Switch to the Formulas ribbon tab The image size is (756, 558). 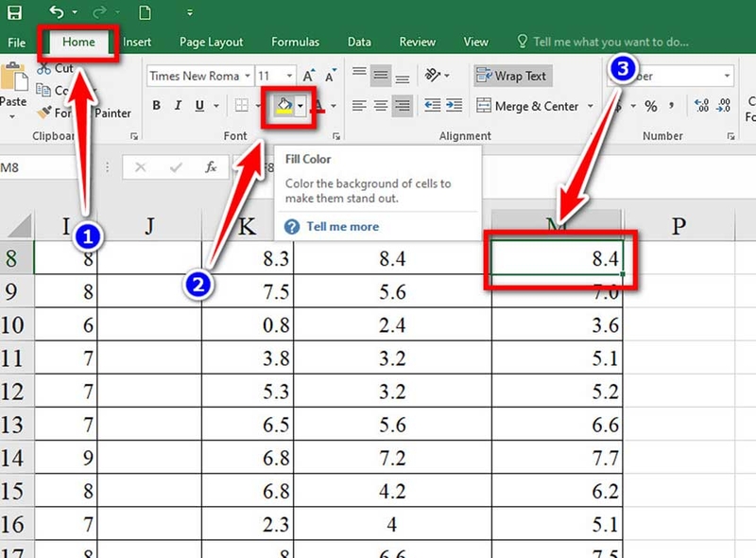click(295, 42)
